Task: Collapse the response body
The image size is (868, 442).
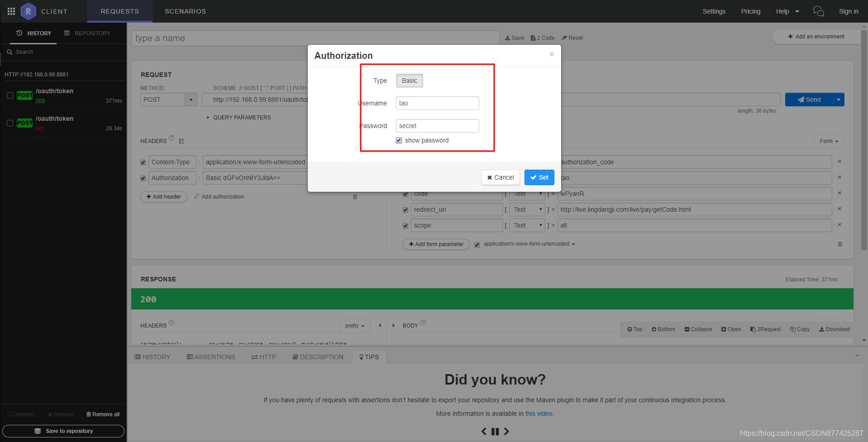Action: click(698, 329)
